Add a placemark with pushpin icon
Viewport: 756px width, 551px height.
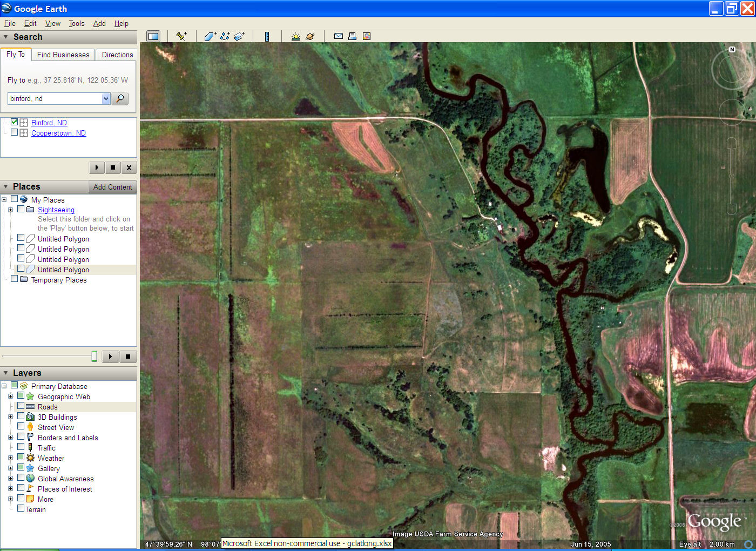coord(181,36)
